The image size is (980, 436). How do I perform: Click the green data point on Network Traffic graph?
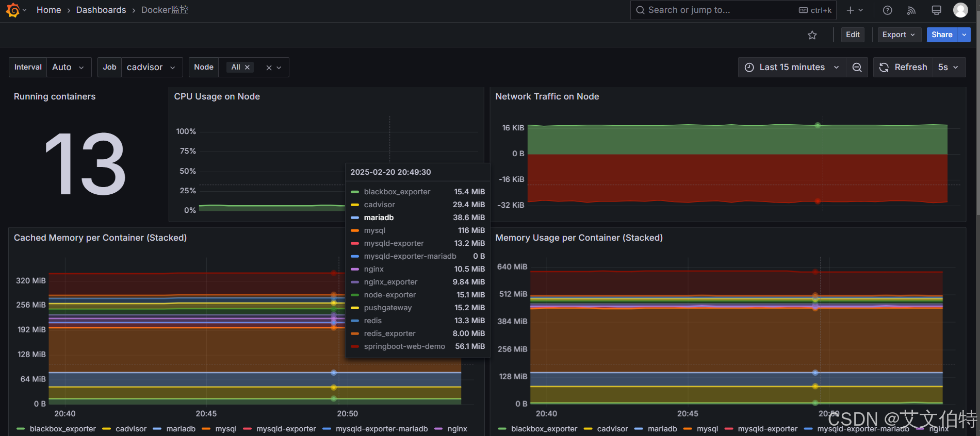click(x=818, y=126)
